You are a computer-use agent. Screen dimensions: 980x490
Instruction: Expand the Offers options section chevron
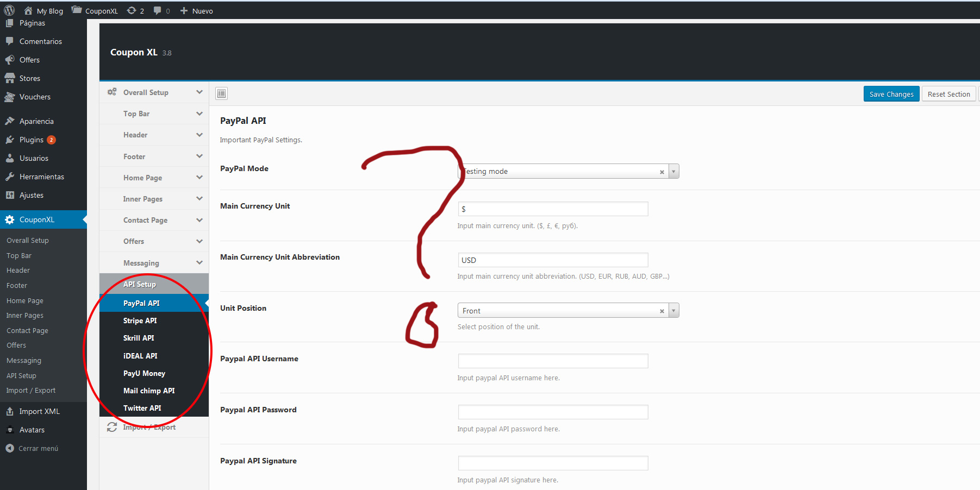click(199, 241)
